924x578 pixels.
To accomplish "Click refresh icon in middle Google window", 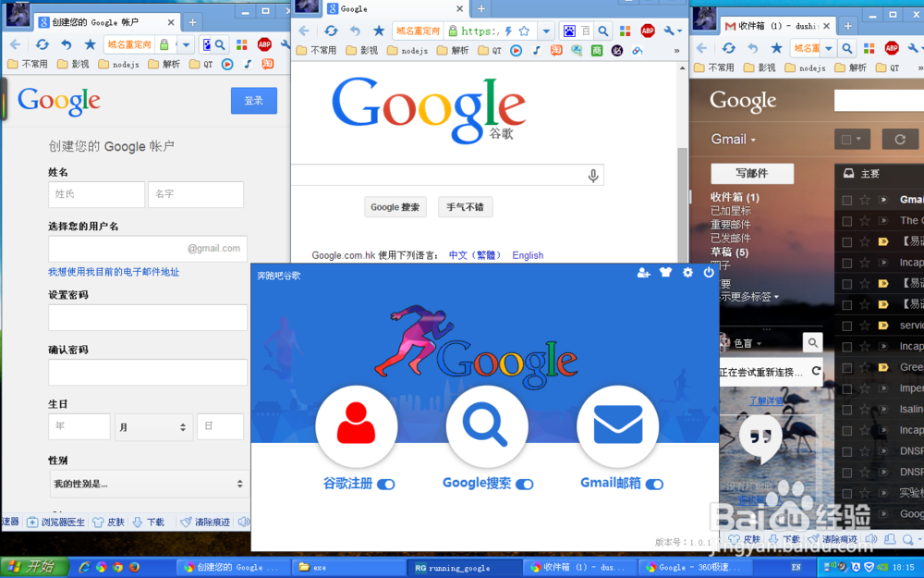I will point(331,31).
